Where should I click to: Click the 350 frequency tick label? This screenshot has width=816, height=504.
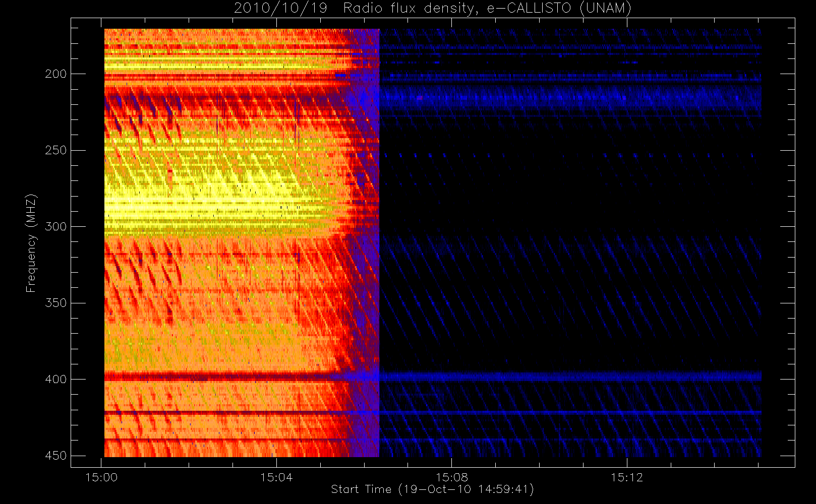55,303
